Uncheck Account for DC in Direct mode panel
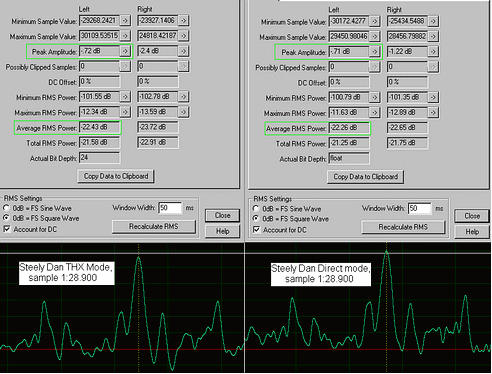The image size is (492, 374). coord(256,230)
